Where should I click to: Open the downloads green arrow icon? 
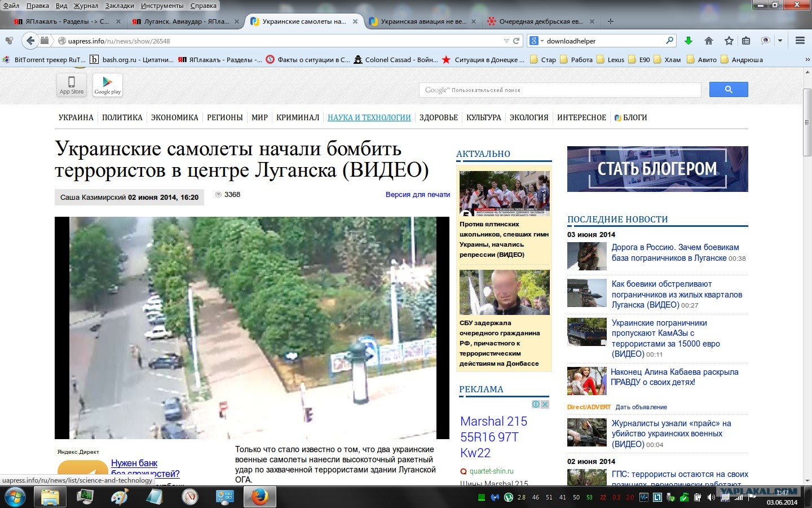tap(688, 41)
